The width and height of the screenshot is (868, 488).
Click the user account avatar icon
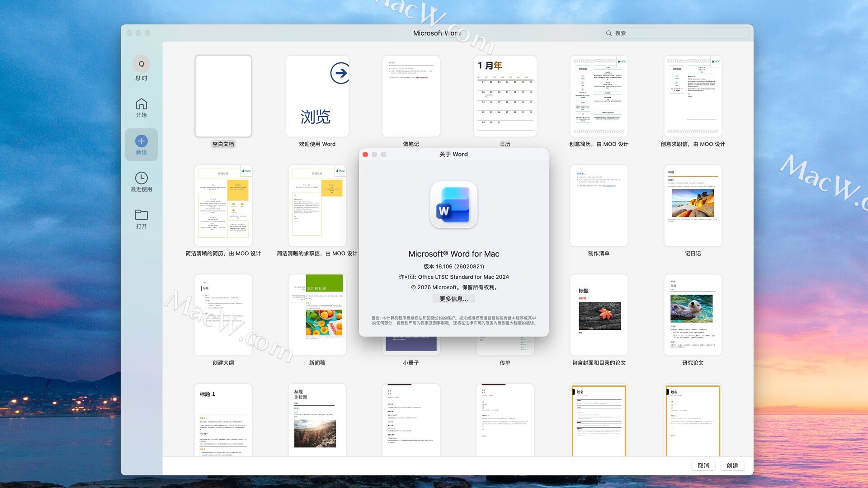coord(141,64)
